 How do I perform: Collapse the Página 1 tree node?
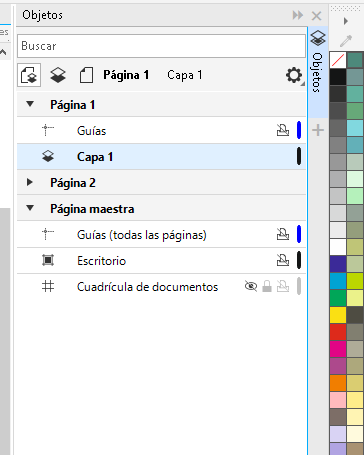tap(30, 104)
